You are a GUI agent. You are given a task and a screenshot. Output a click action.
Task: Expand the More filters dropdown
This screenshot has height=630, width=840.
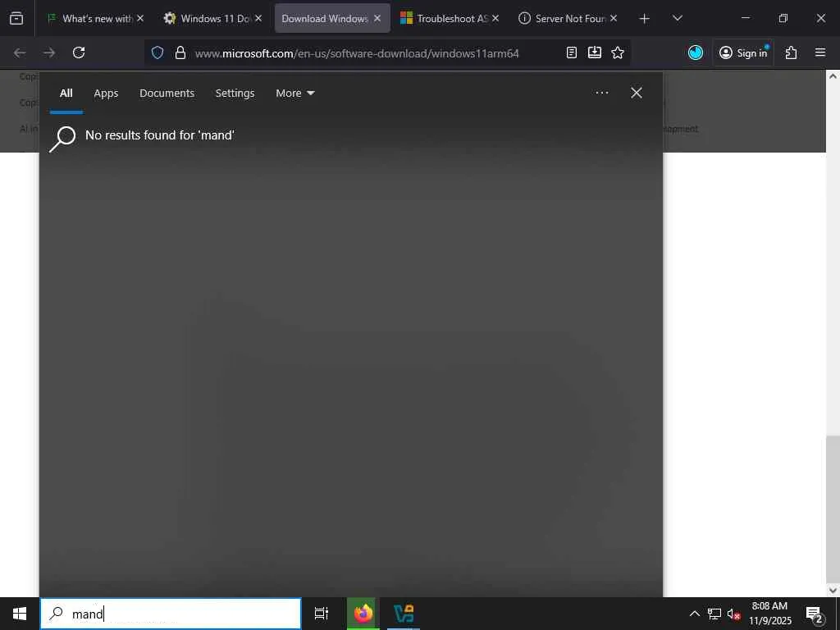click(x=295, y=94)
